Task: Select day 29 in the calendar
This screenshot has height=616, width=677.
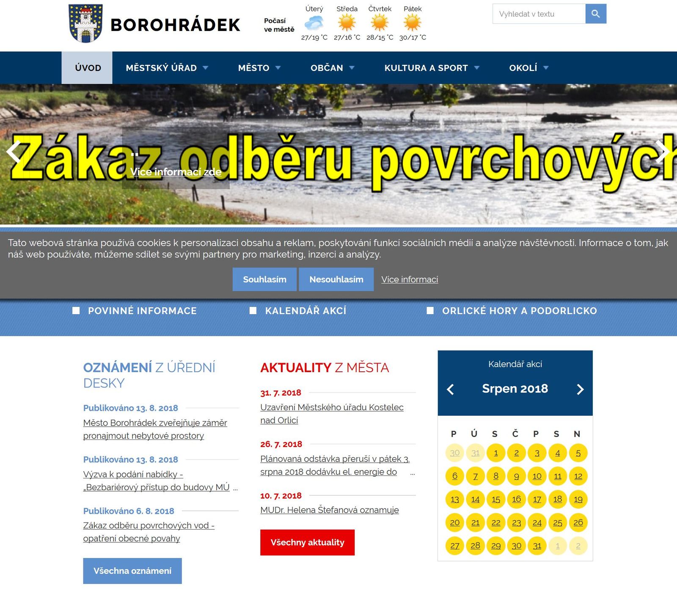Action: (x=496, y=546)
